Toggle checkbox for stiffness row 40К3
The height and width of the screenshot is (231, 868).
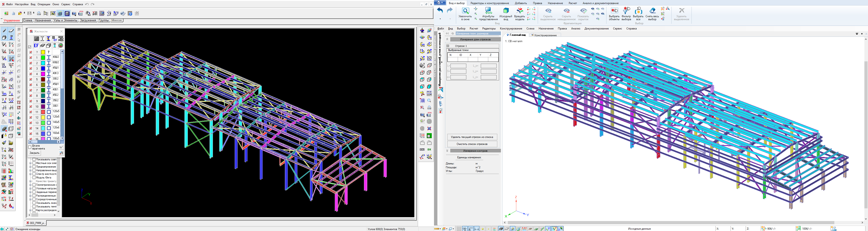click(31, 74)
